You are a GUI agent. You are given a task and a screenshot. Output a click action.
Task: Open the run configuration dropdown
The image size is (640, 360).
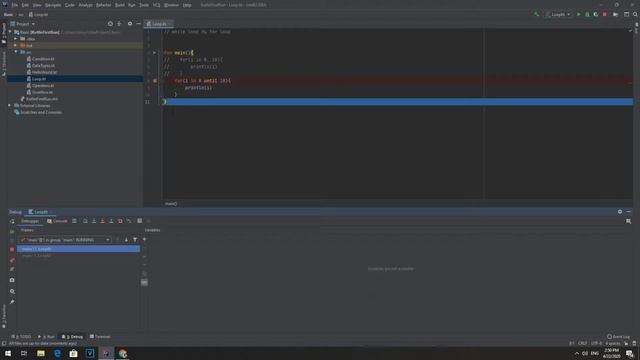coord(558,14)
